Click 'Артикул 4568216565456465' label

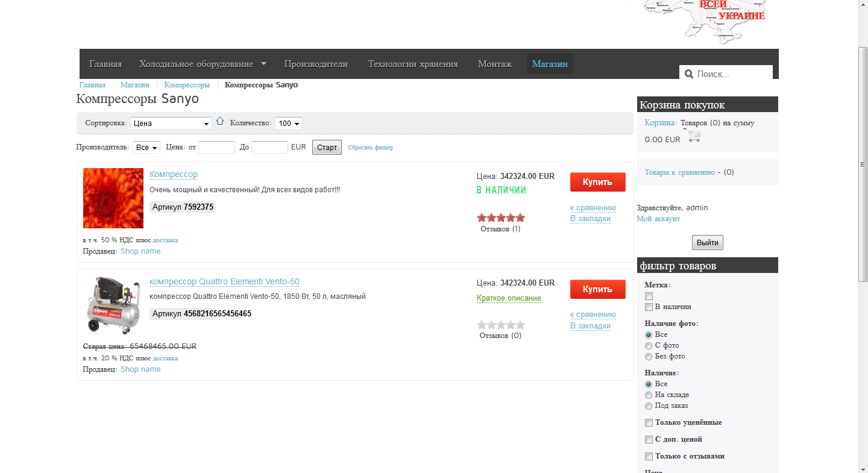[x=202, y=313]
